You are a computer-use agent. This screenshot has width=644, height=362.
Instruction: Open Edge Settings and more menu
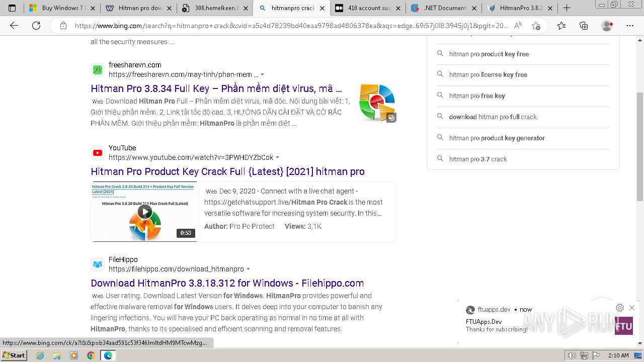pos(629,26)
